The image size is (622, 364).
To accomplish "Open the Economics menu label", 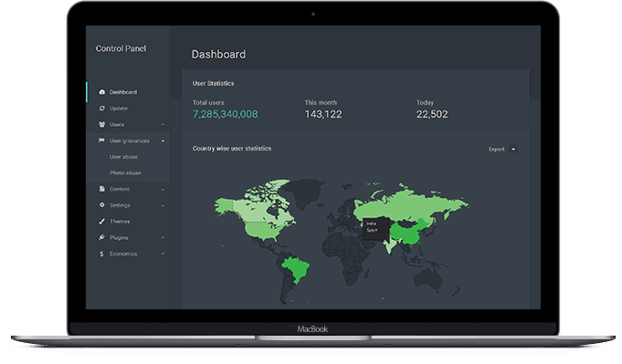I will coord(123,254).
